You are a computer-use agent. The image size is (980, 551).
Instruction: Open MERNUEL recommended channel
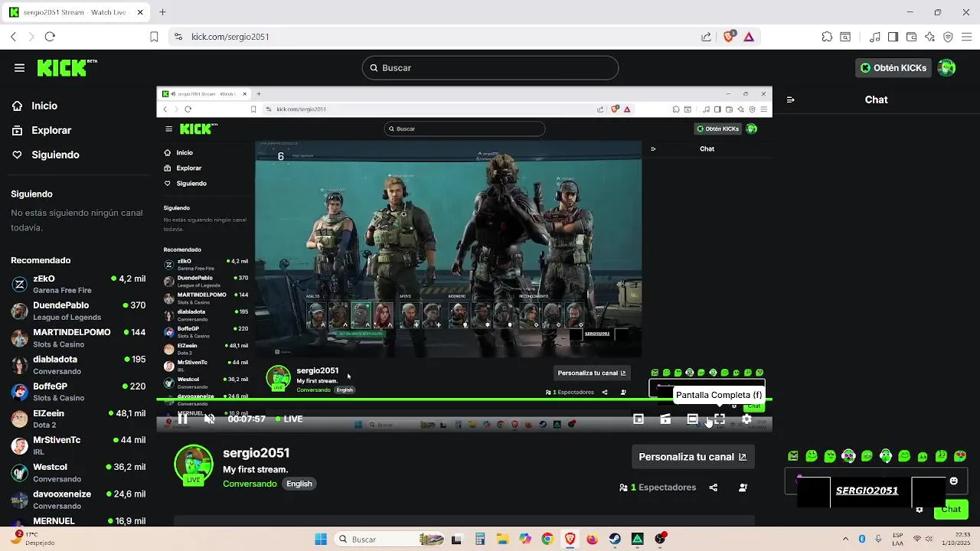[x=78, y=520]
